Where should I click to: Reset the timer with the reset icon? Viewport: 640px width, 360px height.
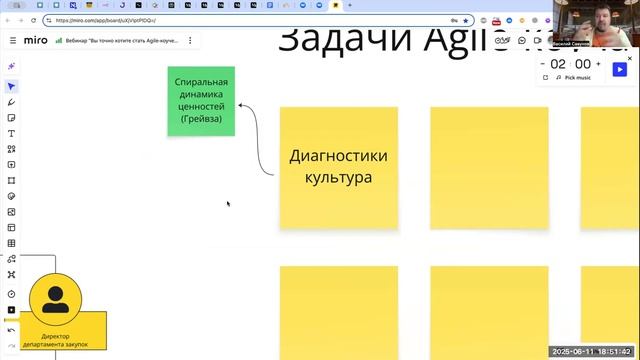[545, 78]
